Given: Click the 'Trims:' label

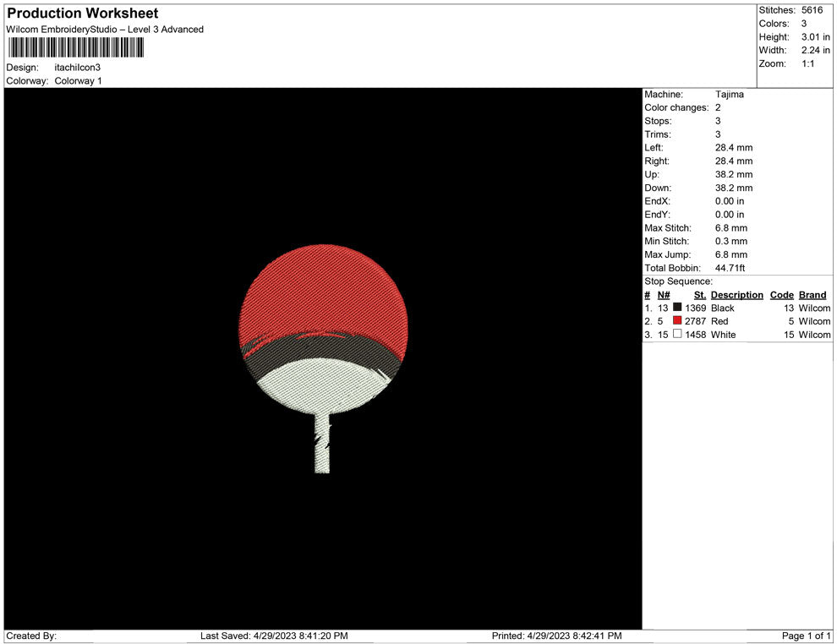Looking at the screenshot, I should pyautogui.click(x=658, y=134).
